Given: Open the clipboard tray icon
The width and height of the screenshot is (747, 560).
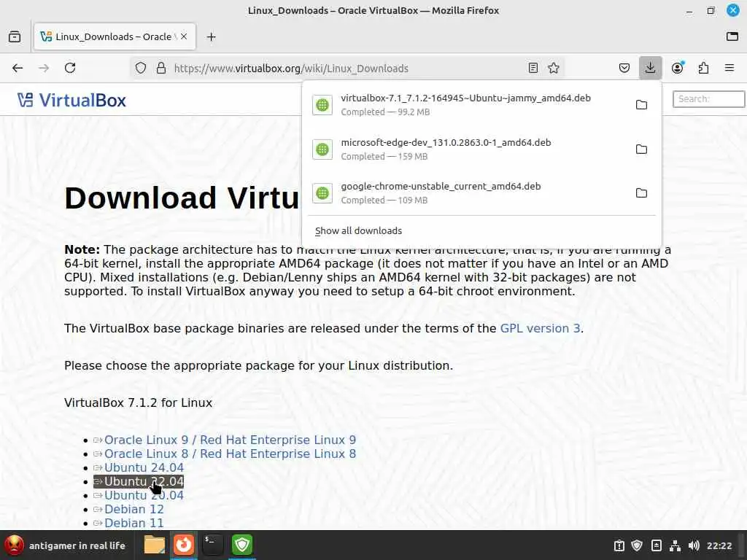Looking at the screenshot, I should click(619, 545).
